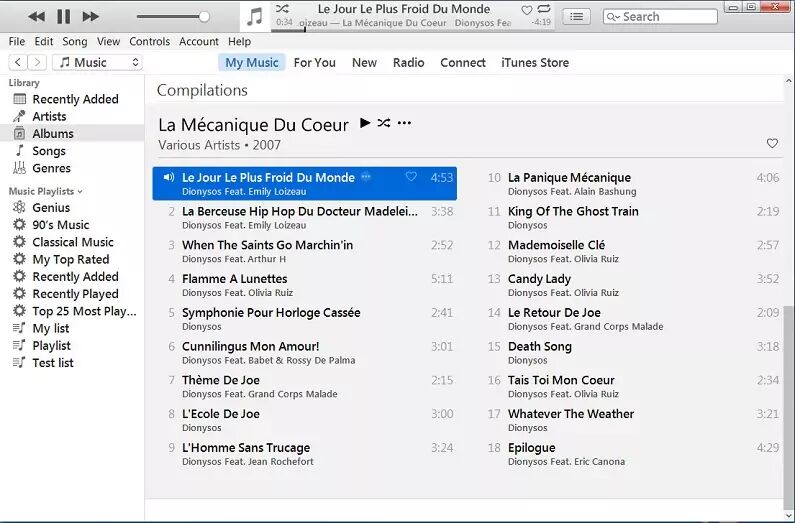The height and width of the screenshot is (523, 795).
Task: Select the track Candy Lady
Action: click(632, 285)
